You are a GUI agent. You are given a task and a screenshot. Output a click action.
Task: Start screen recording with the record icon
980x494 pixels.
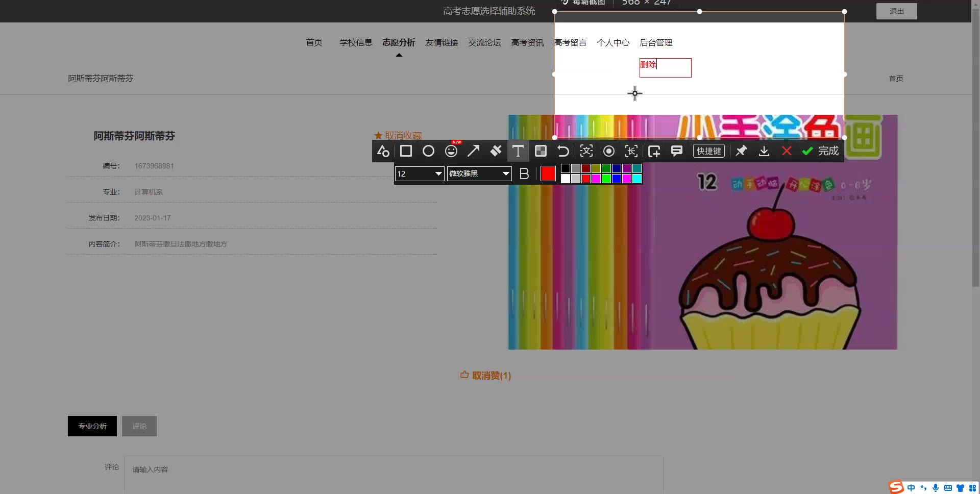point(608,151)
